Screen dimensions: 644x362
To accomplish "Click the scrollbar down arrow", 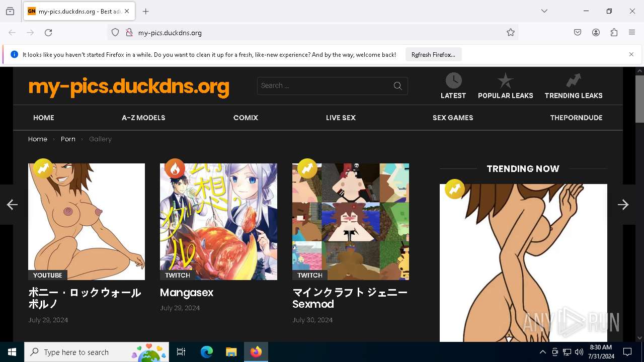I will coord(639,338).
